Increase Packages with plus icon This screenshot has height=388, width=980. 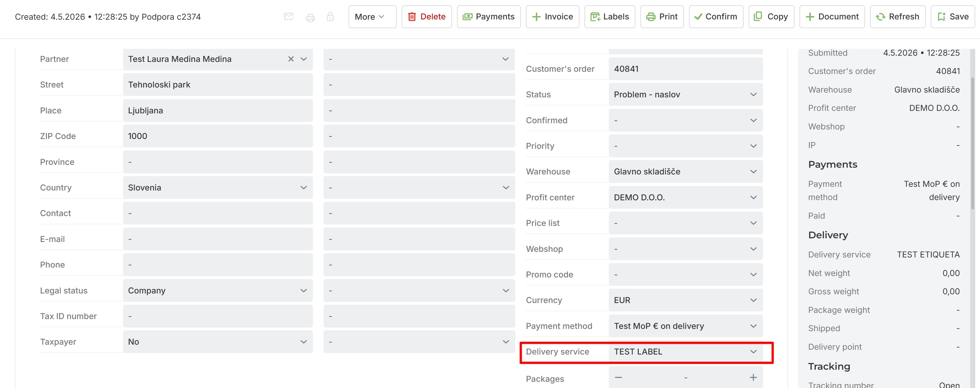coord(753,377)
